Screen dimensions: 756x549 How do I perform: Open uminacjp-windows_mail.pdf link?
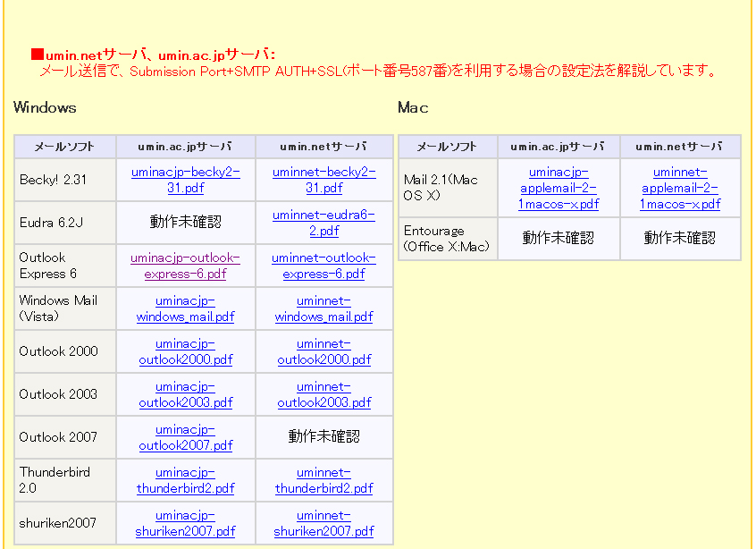186,308
